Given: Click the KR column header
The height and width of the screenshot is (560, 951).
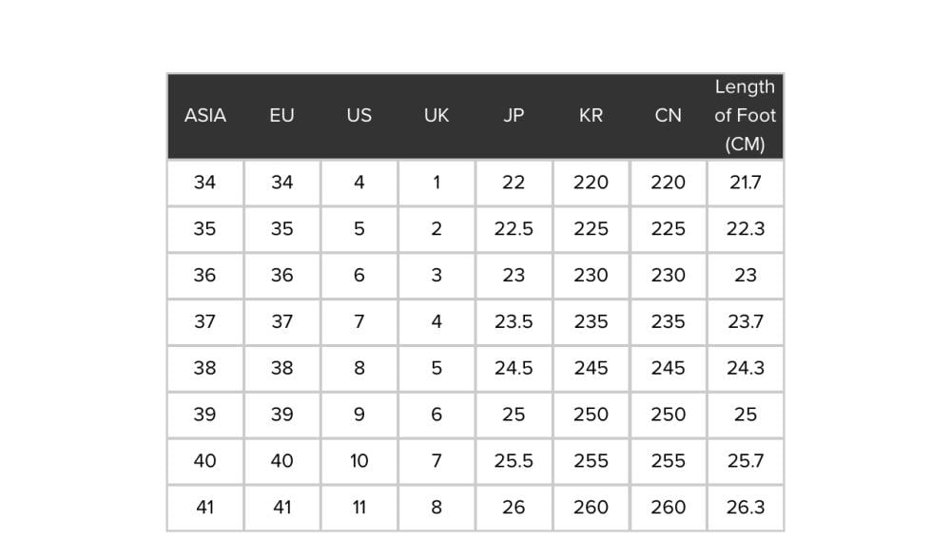Looking at the screenshot, I should [x=591, y=115].
